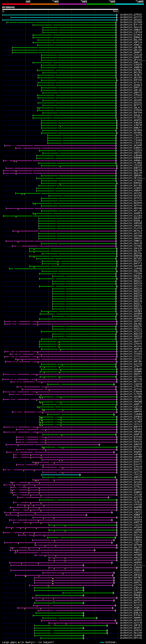The width and height of the screenshot is (146, 644).
Task: Select label UniRef100_Q01667
Action: pyautogui.click(x=131, y=580)
